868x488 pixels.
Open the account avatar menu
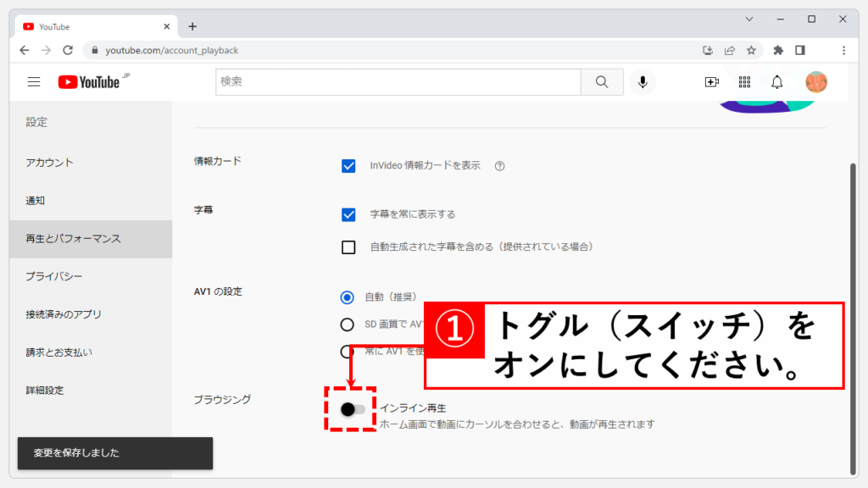point(816,82)
